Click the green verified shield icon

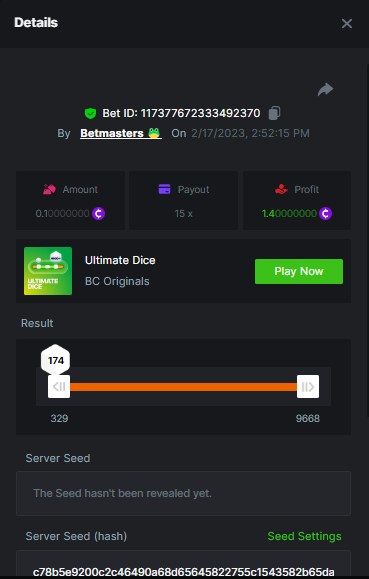90,113
